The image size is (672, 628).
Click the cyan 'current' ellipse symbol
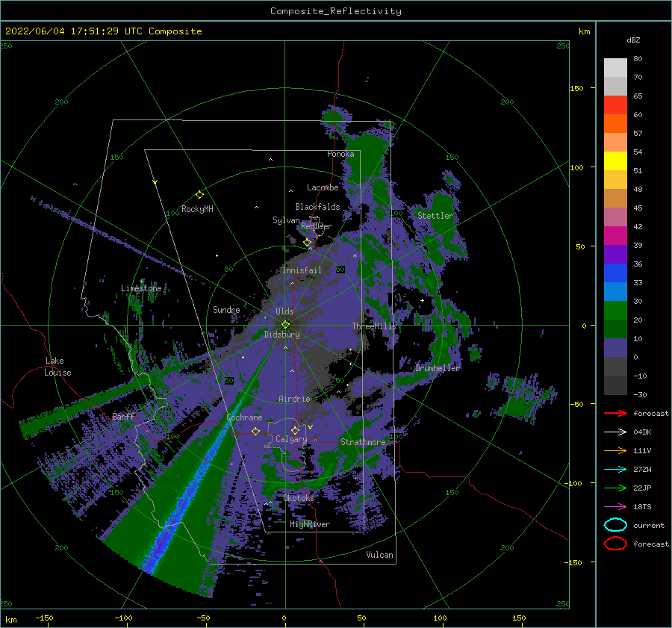tap(615, 525)
